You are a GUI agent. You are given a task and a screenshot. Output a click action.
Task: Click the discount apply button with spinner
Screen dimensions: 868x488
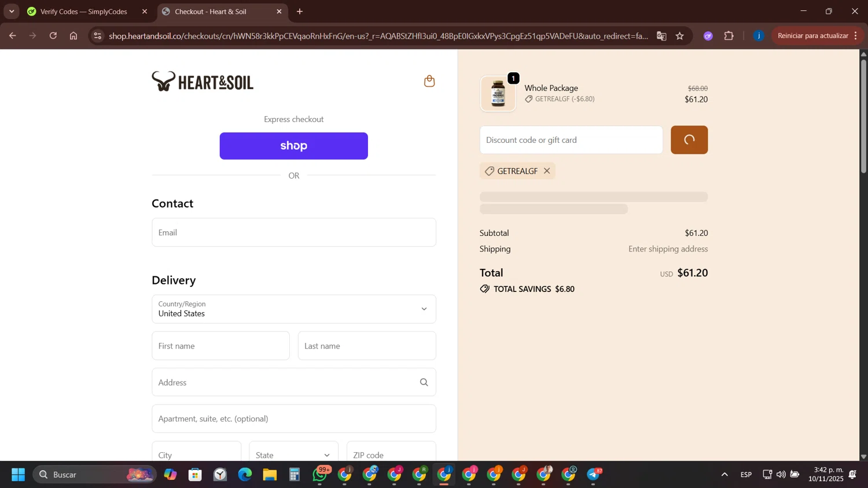pos(689,140)
